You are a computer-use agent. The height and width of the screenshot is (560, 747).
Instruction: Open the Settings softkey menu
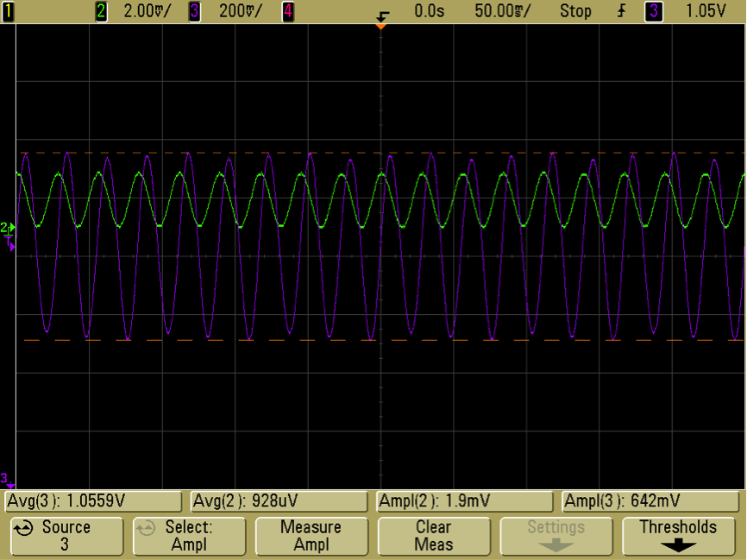tap(556, 536)
